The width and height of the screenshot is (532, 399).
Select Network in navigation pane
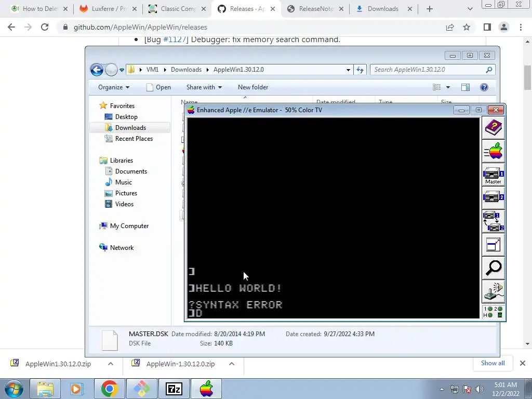(x=122, y=248)
